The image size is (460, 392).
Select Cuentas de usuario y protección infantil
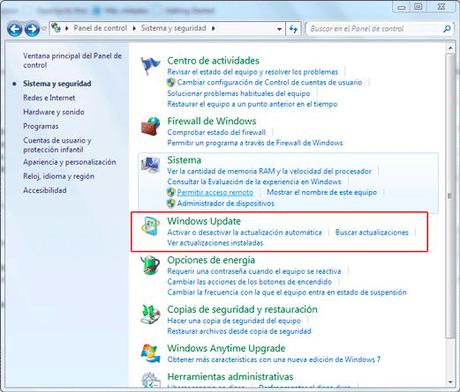[x=57, y=145]
